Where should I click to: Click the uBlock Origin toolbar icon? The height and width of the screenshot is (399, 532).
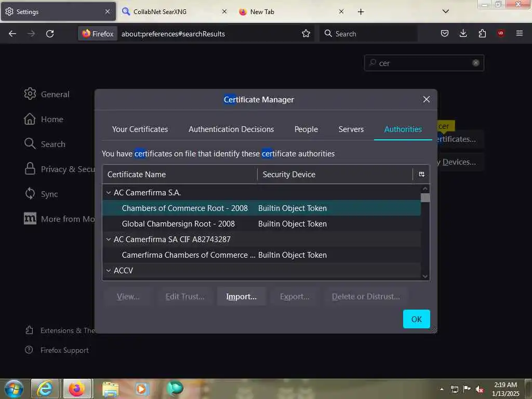click(x=500, y=33)
